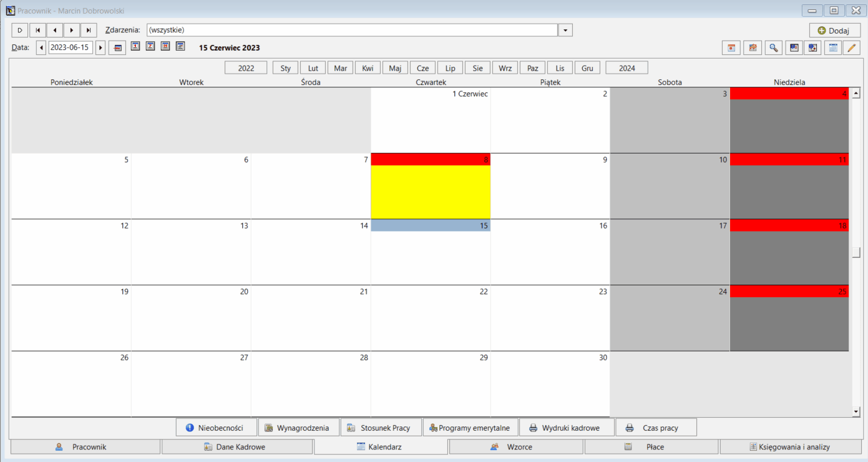
Task: Open Programy emerytalne section
Action: (x=471, y=428)
